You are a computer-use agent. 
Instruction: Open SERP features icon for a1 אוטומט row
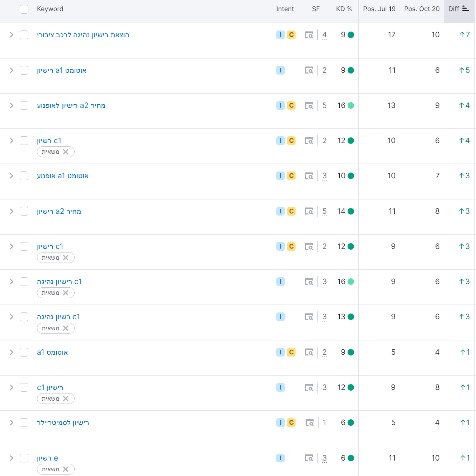click(x=309, y=352)
